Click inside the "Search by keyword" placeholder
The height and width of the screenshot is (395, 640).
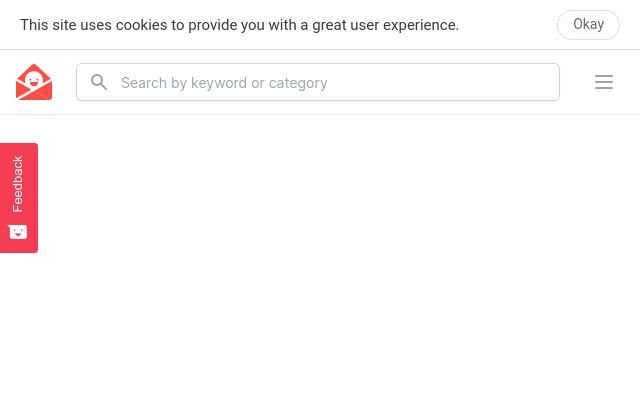pyautogui.click(x=224, y=83)
